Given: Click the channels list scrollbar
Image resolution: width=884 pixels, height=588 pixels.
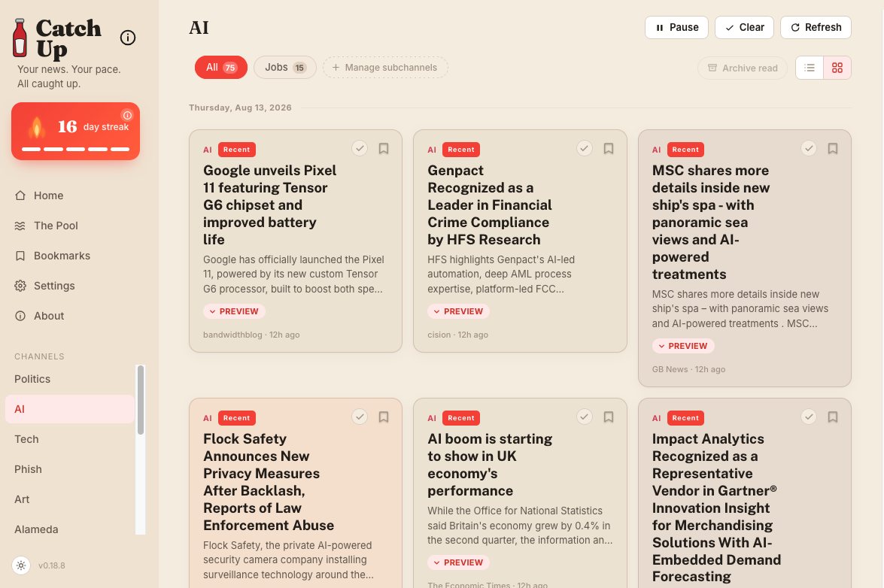Looking at the screenshot, I should click(x=141, y=400).
